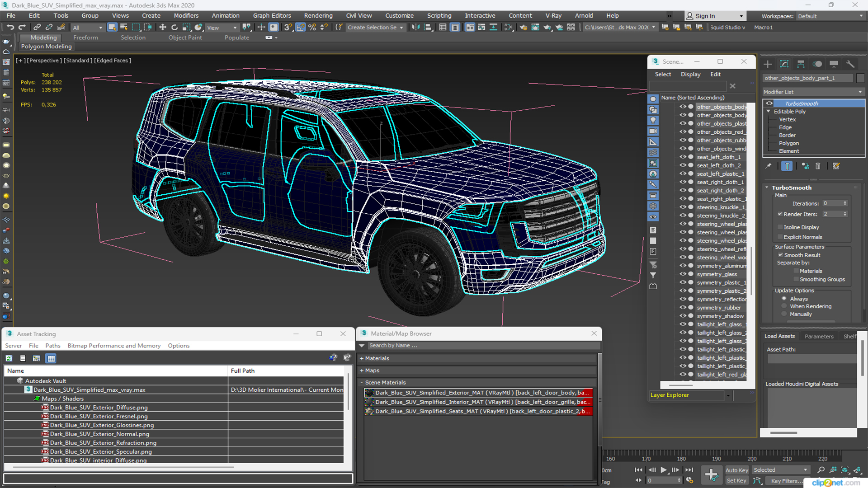Click the Select Object tool
Screen dimensions: 868x488
(x=112, y=28)
